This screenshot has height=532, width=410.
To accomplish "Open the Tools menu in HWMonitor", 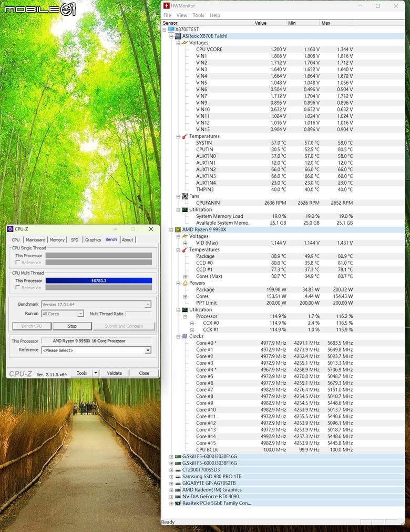I will click(x=198, y=15).
